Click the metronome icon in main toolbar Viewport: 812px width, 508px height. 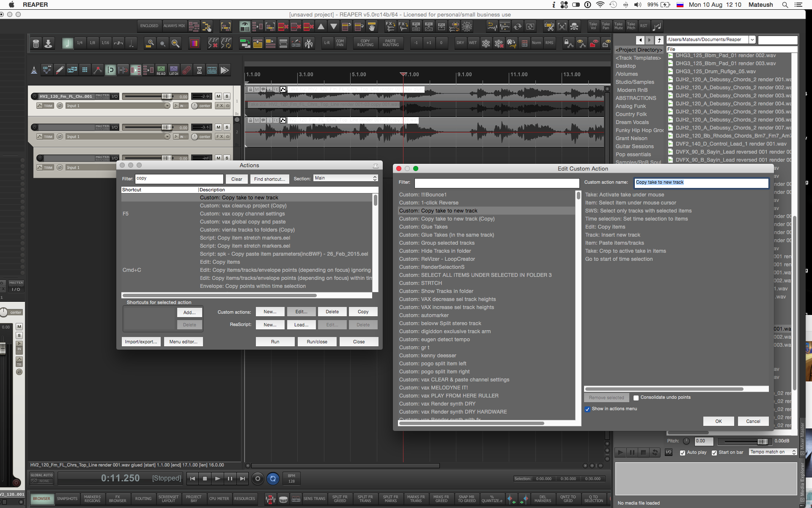34,70
